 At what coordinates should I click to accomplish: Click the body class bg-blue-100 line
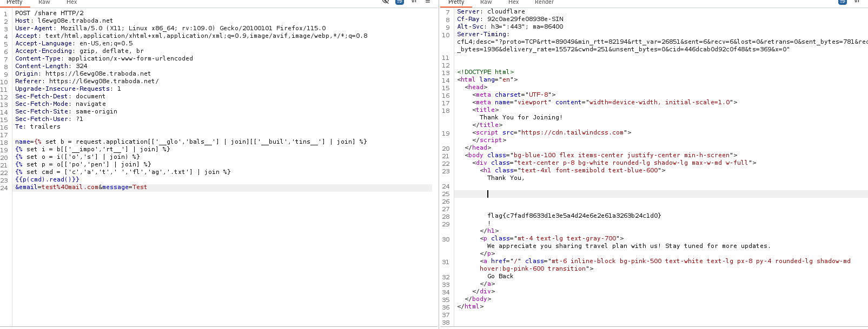pos(601,155)
